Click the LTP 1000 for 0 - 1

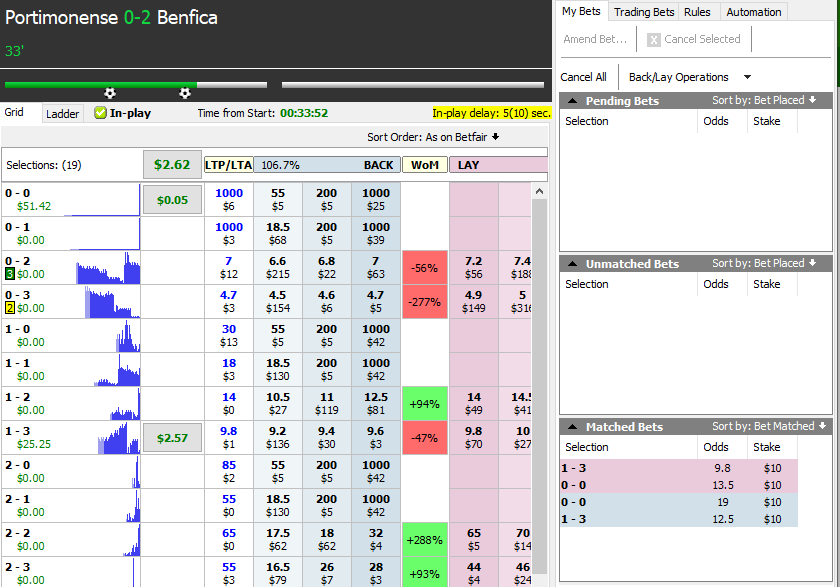pyautogui.click(x=229, y=227)
